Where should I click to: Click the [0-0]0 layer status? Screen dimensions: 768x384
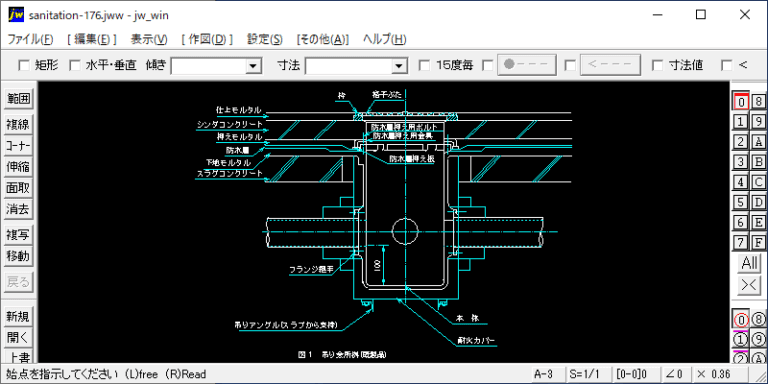coord(635,374)
